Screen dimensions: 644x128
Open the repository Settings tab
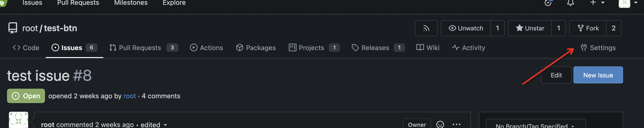pyautogui.click(x=598, y=47)
